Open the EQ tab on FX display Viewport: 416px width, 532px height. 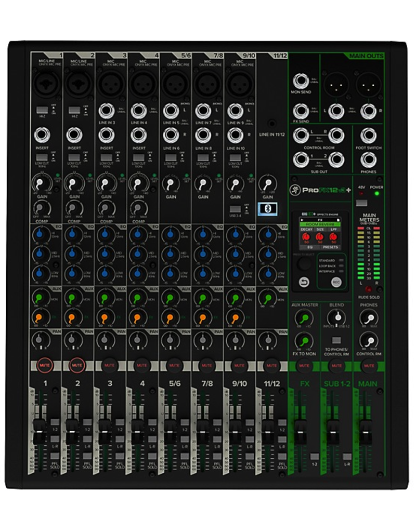coord(308,248)
